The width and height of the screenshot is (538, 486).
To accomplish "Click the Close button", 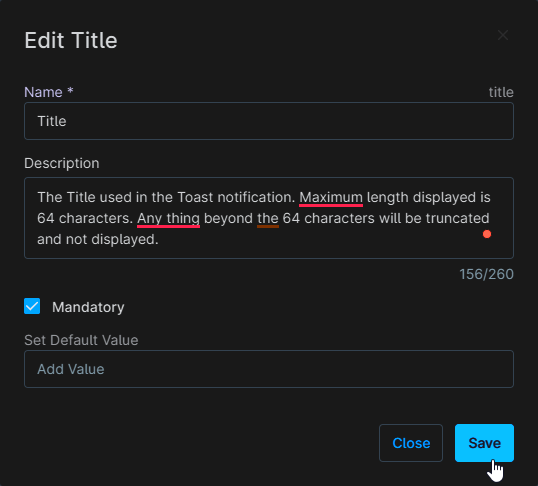I will [411, 443].
